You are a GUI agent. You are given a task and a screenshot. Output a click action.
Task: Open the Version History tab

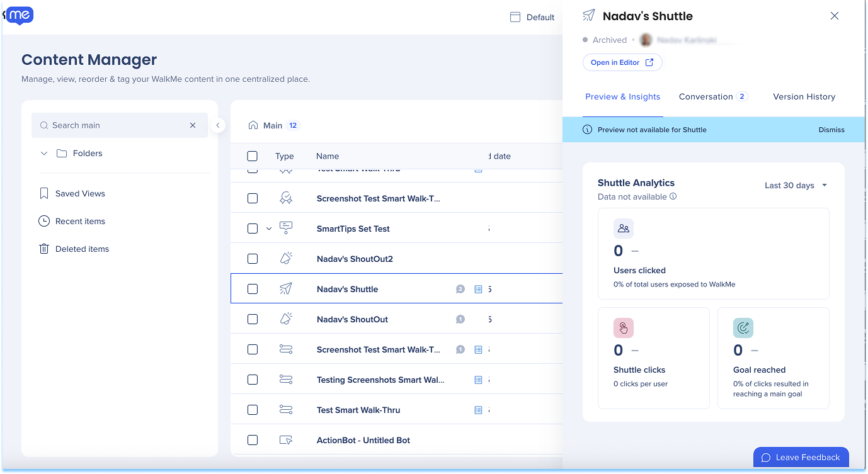804,97
